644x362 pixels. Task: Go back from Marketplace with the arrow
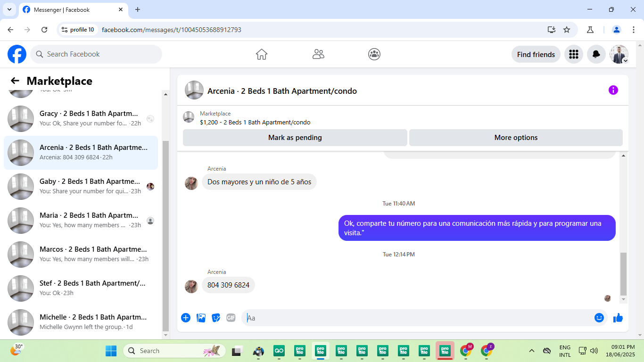[15, 81]
